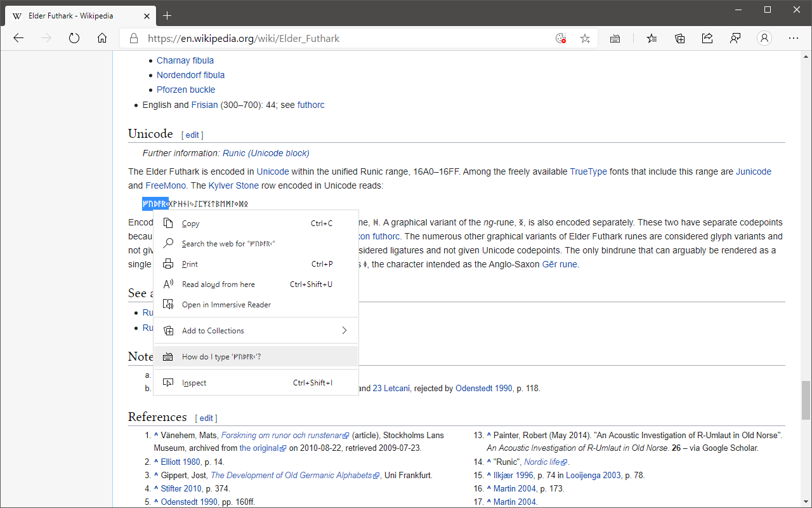The height and width of the screenshot is (508, 812).
Task: Open the Stifter 2010 reference
Action: tap(181, 489)
